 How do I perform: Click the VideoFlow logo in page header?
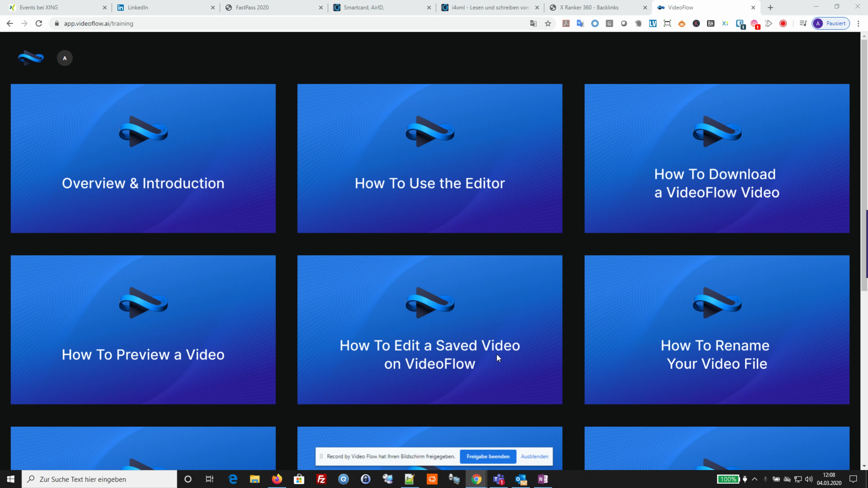[31, 58]
